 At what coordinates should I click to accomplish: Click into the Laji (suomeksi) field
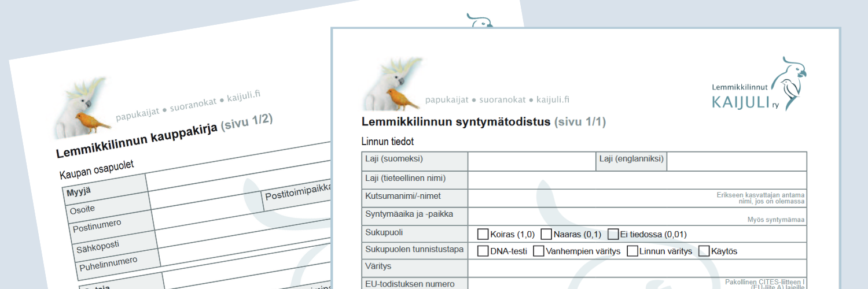(x=531, y=162)
